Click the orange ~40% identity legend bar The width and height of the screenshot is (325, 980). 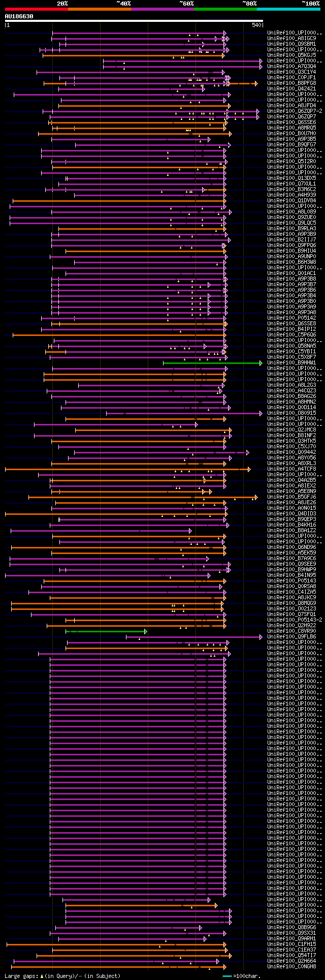coord(99,9)
